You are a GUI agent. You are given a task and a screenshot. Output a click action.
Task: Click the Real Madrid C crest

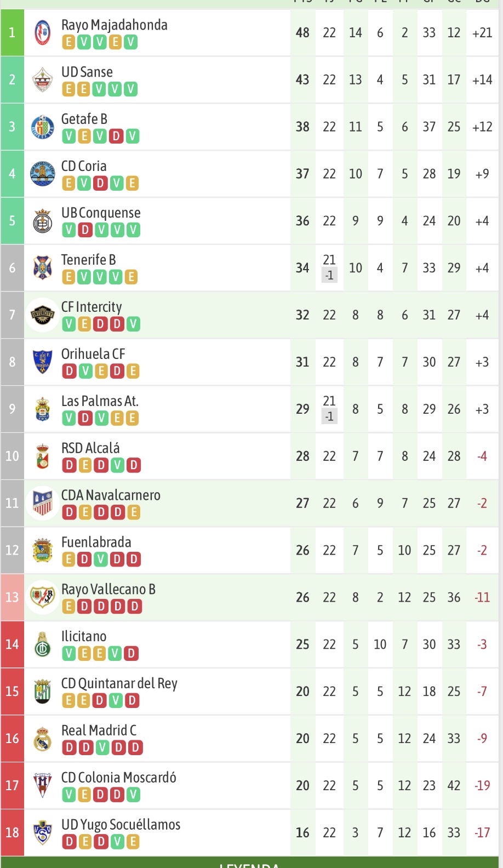click(x=42, y=739)
